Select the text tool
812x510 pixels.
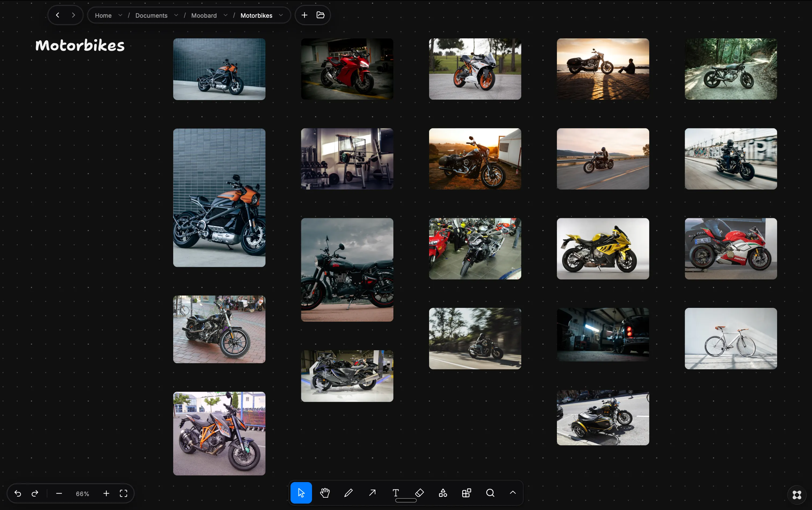coord(396,493)
